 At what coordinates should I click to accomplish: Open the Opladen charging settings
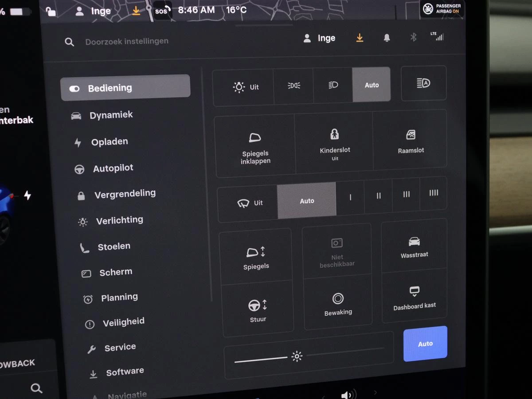(109, 141)
